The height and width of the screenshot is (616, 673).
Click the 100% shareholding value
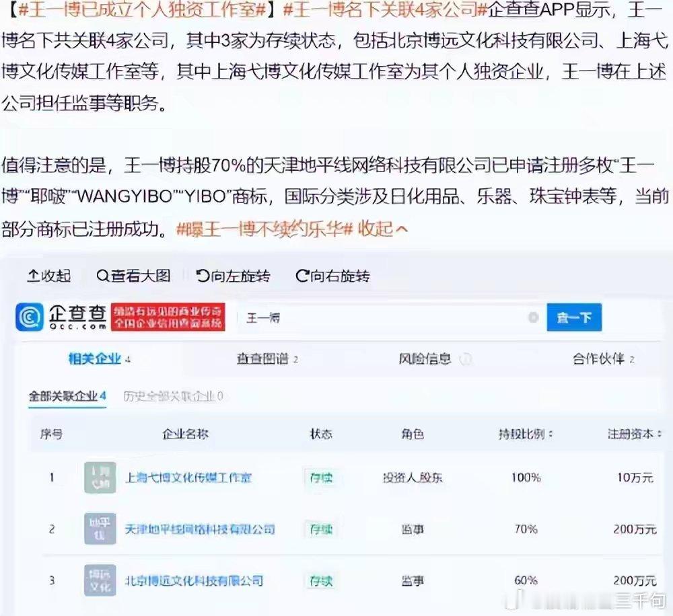click(526, 477)
